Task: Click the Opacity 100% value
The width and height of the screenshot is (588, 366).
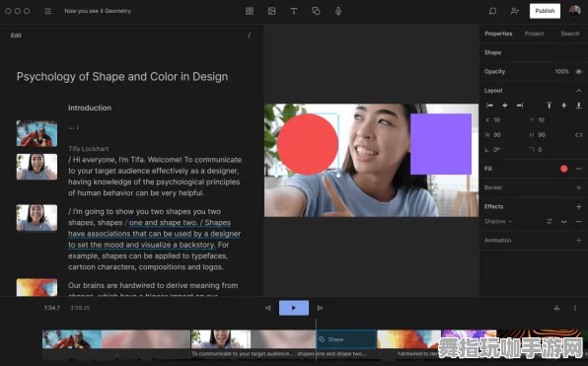Action: click(x=561, y=72)
